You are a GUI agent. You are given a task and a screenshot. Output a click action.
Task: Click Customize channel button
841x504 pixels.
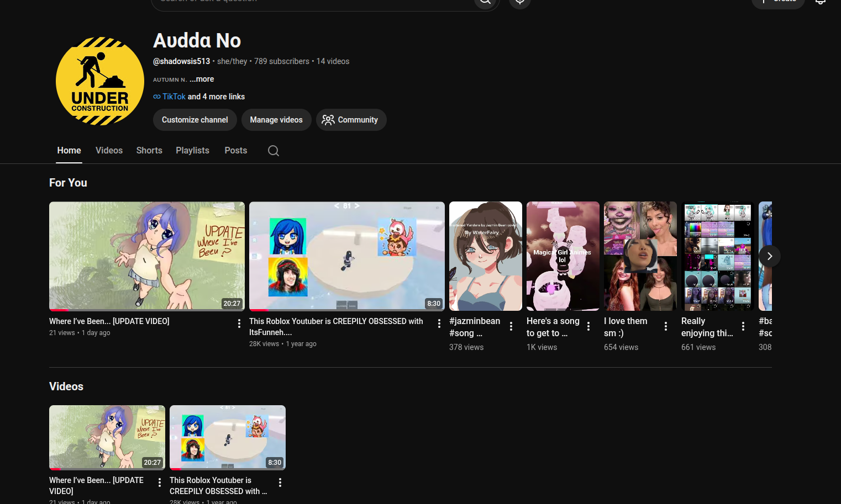(x=195, y=120)
